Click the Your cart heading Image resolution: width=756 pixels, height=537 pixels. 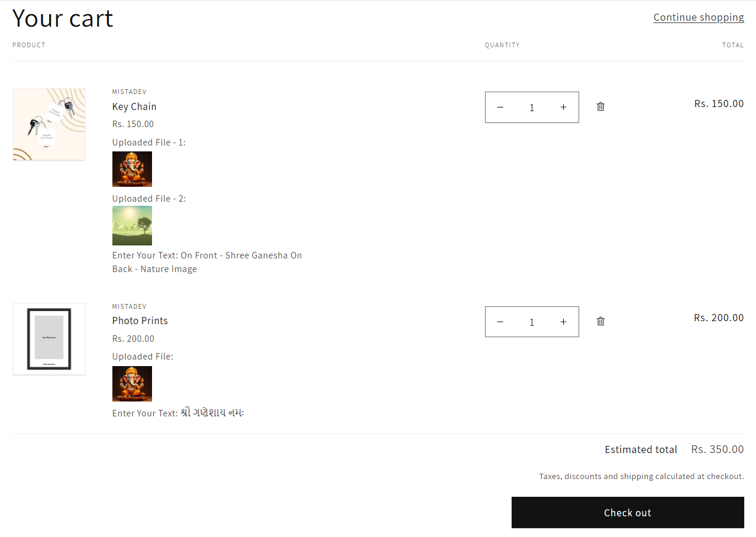(63, 18)
